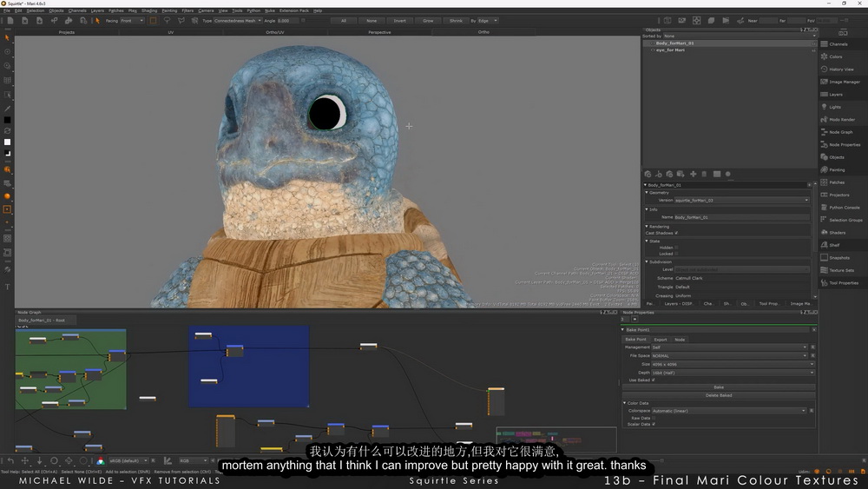Screen dimensions: 868x489
Task: Click the Invert selection button
Action: 399,21
